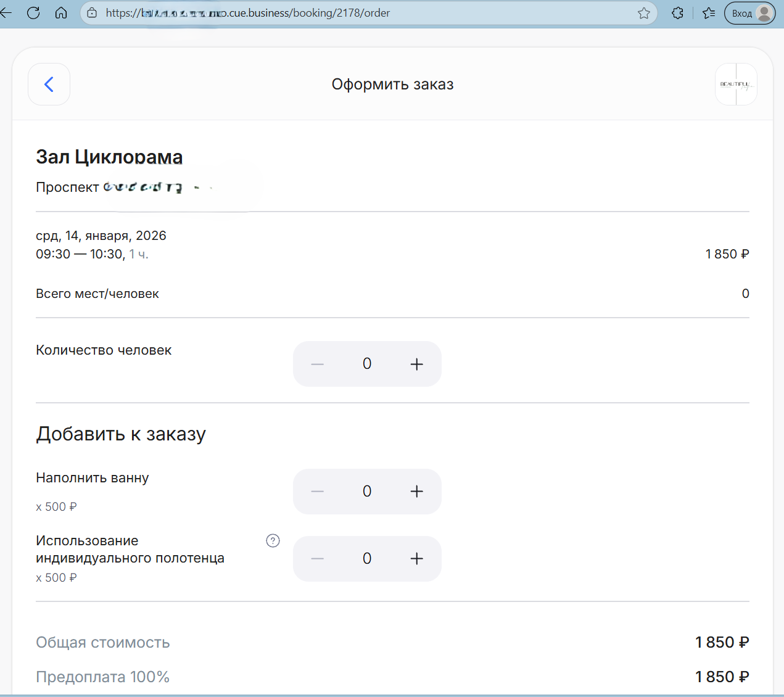Add an individual towel with plus
This screenshot has height=697, width=784.
pos(416,559)
